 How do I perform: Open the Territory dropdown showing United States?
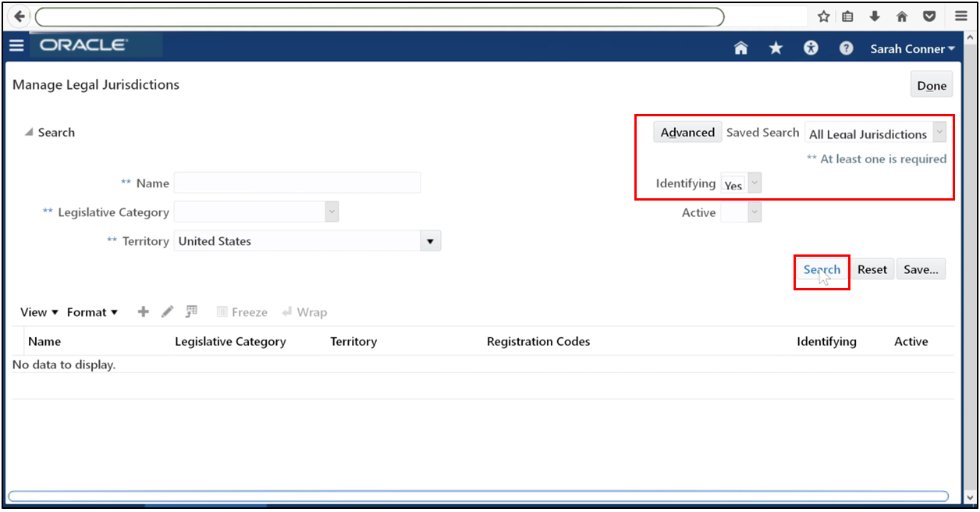tap(430, 240)
